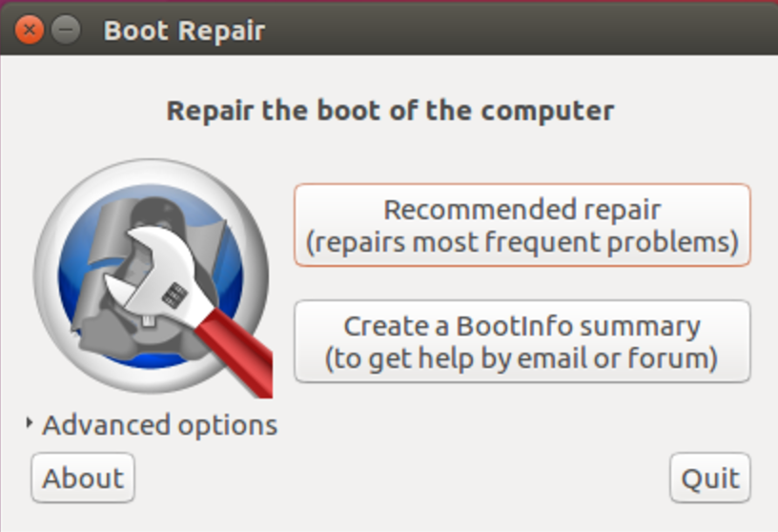Start the Recommended repair
This screenshot has width=778, height=532.
(522, 225)
